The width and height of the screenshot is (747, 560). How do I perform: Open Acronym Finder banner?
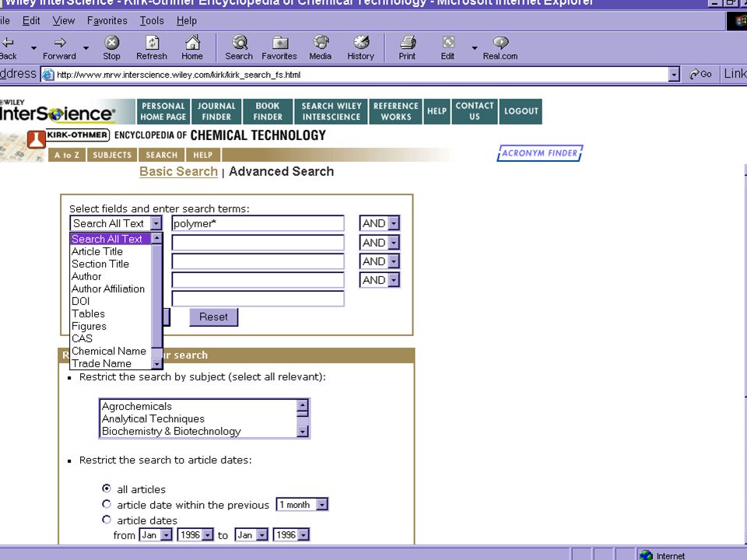[x=540, y=153]
